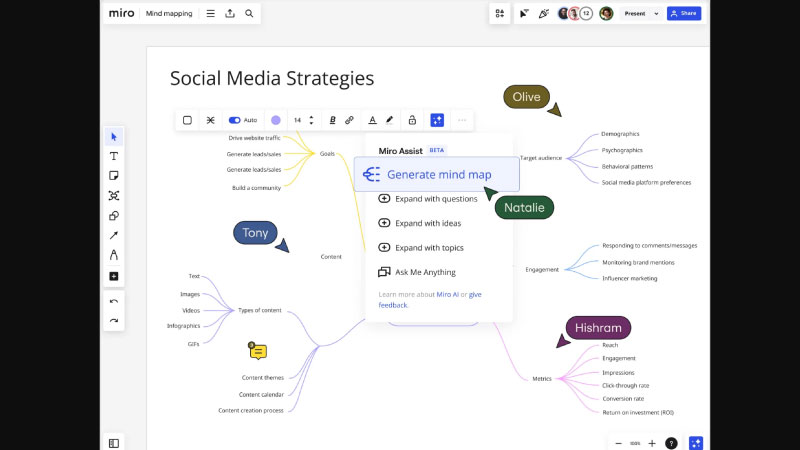
Task: Export the board via upload icon
Action: point(230,14)
